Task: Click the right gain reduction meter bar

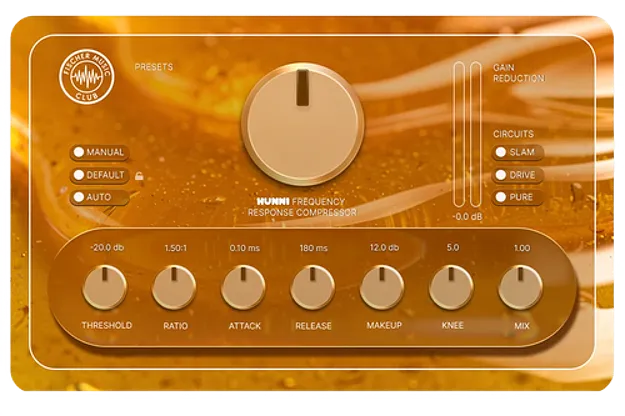Action: tap(476, 135)
